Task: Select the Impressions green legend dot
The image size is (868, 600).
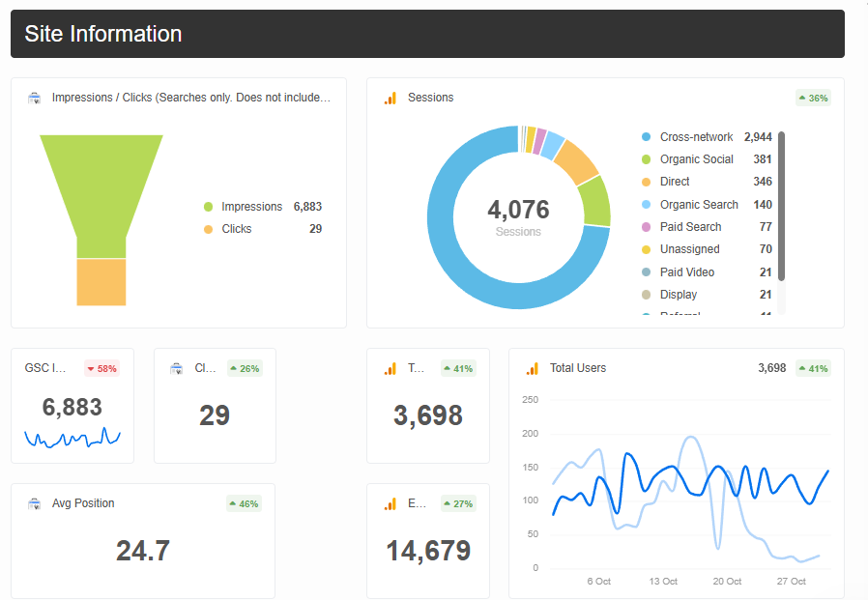Action: point(208,207)
